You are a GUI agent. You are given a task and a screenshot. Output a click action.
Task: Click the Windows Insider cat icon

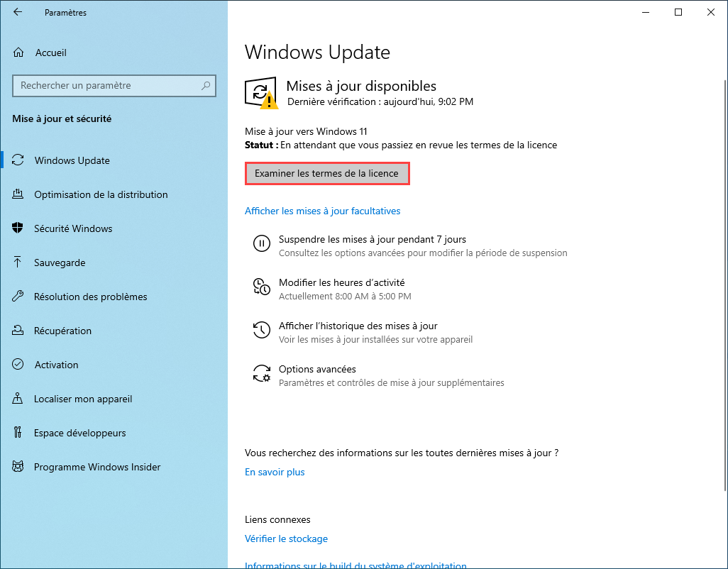pos(18,466)
